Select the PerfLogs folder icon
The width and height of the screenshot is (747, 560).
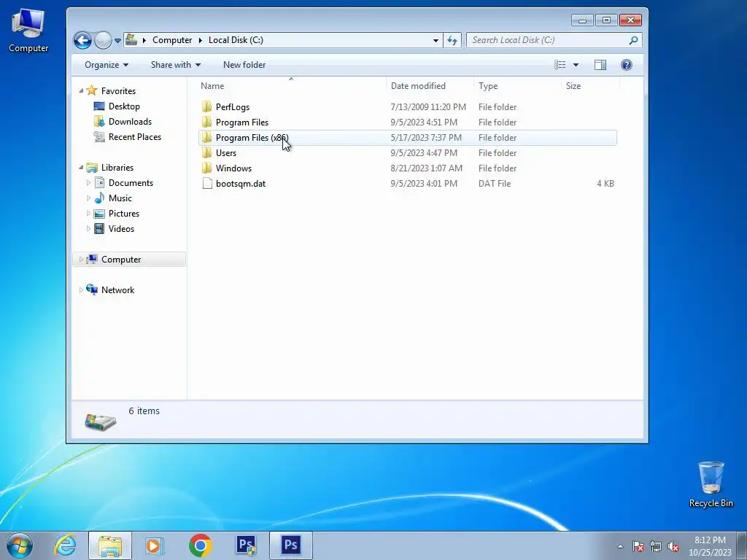[206, 106]
